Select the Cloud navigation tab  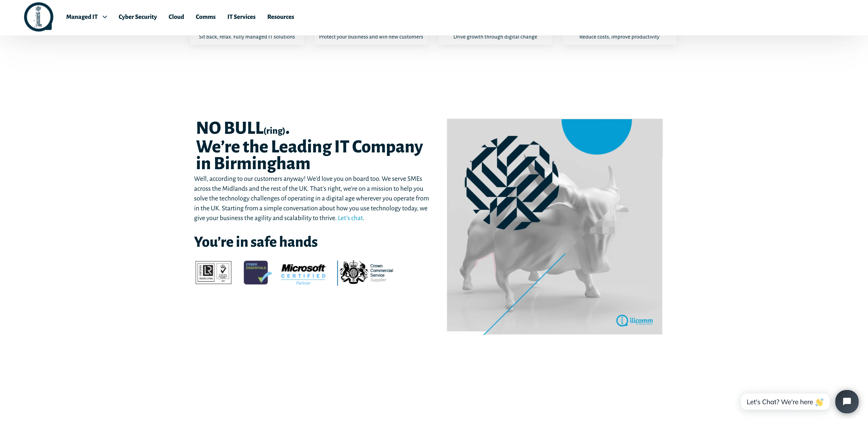pyautogui.click(x=176, y=17)
